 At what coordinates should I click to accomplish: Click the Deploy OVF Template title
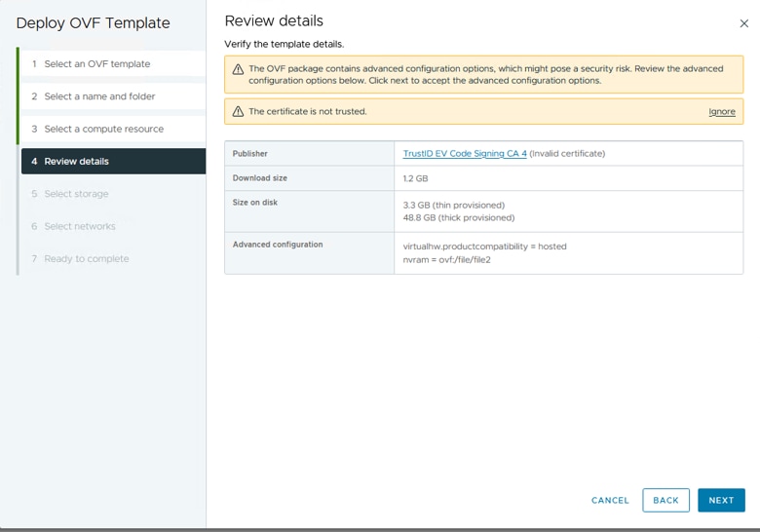pyautogui.click(x=94, y=22)
